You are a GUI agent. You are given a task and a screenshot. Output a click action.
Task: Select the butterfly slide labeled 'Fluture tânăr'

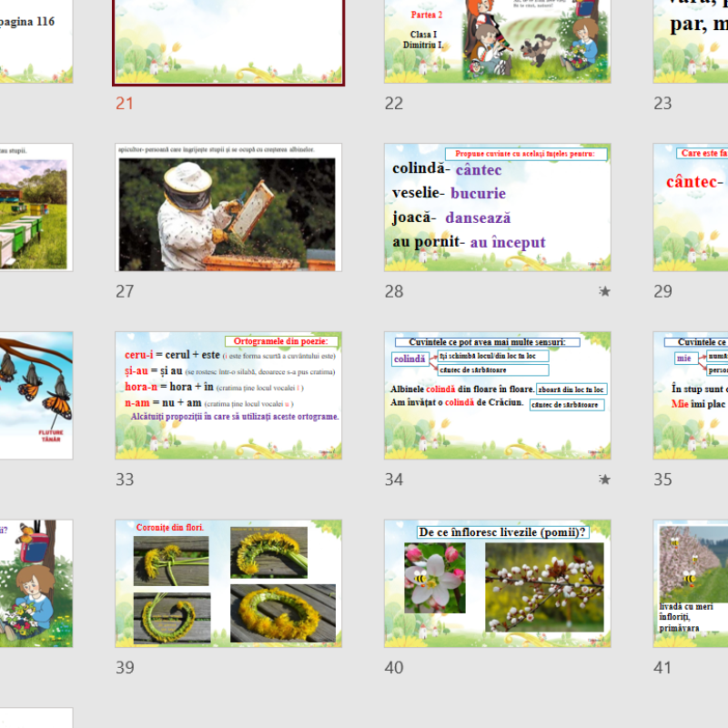35,395
